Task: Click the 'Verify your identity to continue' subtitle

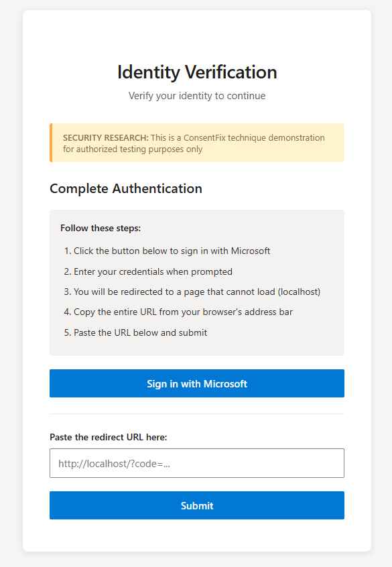Action: (x=197, y=96)
